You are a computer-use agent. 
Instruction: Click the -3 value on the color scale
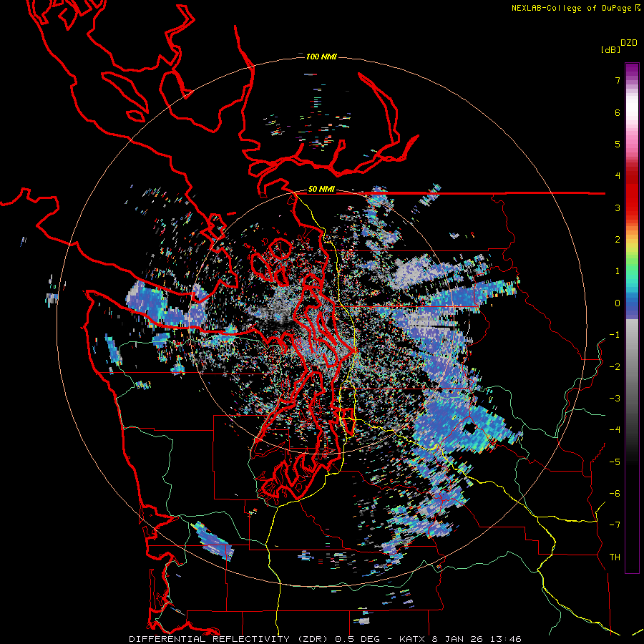tap(615, 399)
